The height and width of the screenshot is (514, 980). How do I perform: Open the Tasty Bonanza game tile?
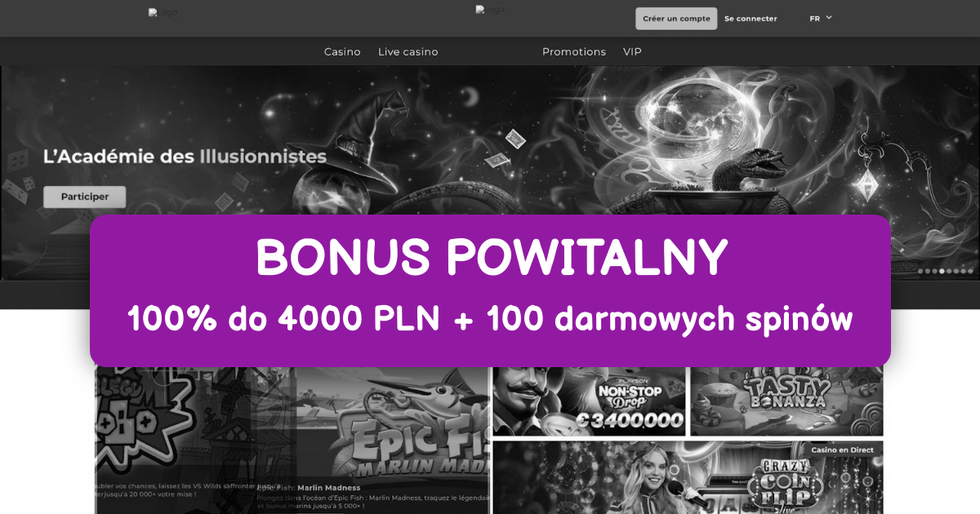tap(786, 401)
